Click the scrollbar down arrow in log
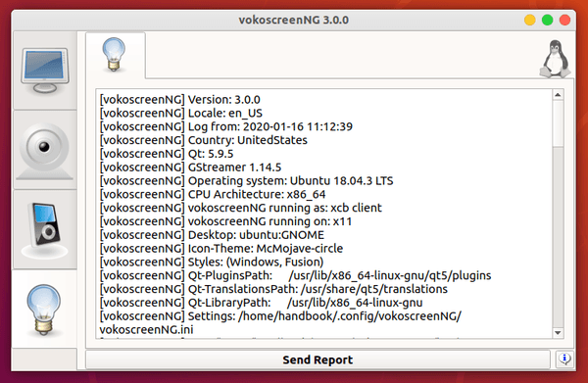Viewport: 588px width, 383px height. pyautogui.click(x=558, y=332)
